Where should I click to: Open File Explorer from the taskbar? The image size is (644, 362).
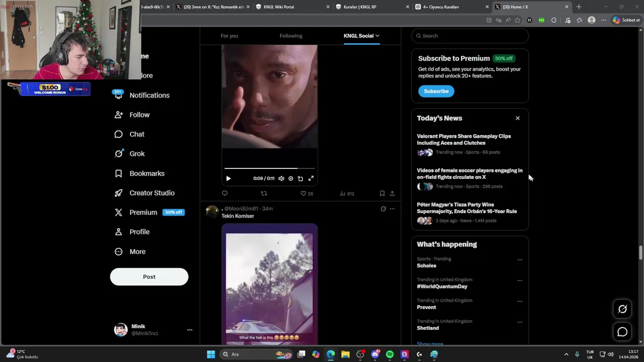(x=345, y=354)
